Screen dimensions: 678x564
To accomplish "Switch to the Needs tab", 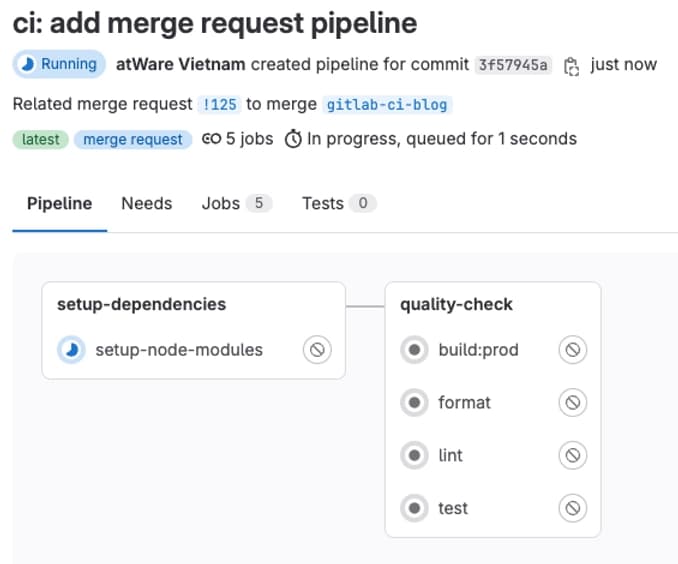I will pos(146,204).
